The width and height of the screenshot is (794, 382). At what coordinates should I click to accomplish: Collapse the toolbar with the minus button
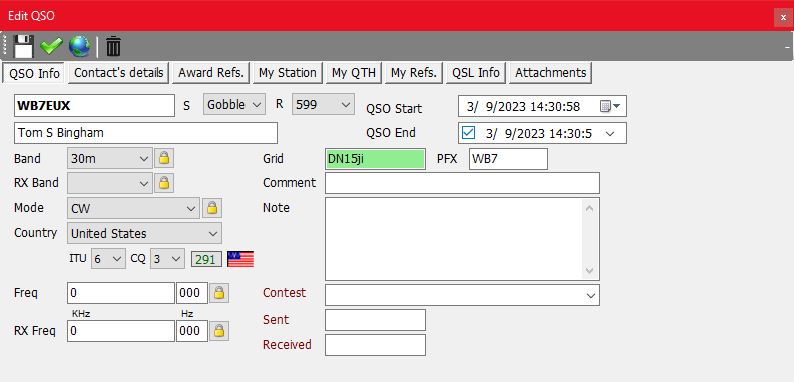(787, 47)
